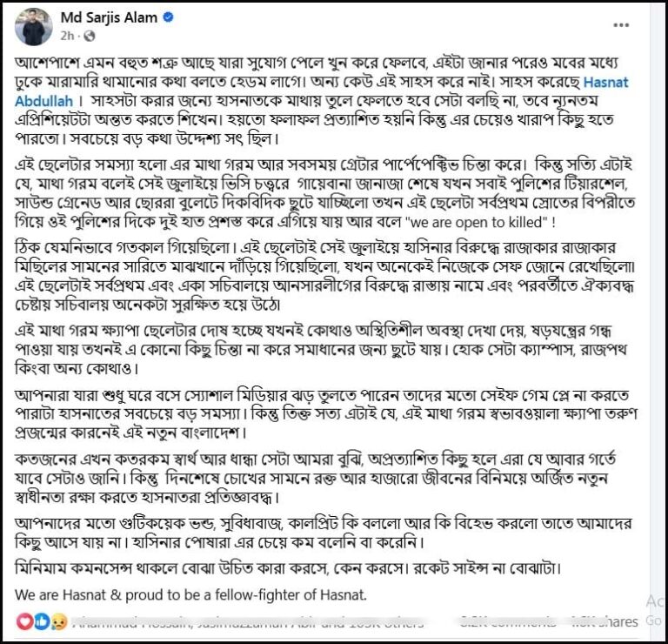Click the blue tagged word Abdullah
Screen dimensions: 668x644
43,101
